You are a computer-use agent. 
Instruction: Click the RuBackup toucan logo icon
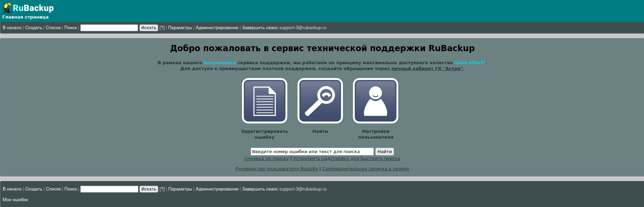[7, 8]
